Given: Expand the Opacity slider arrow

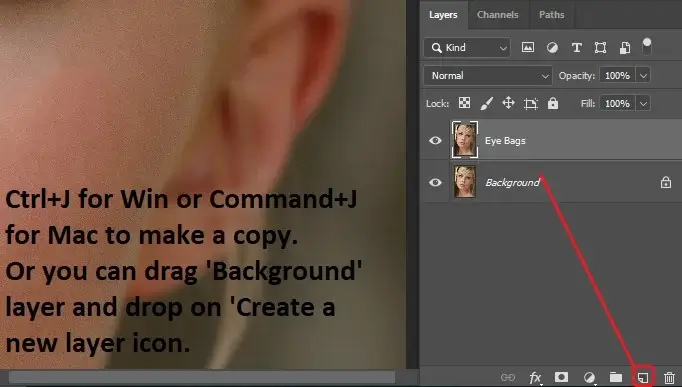Looking at the screenshot, I should tap(643, 76).
